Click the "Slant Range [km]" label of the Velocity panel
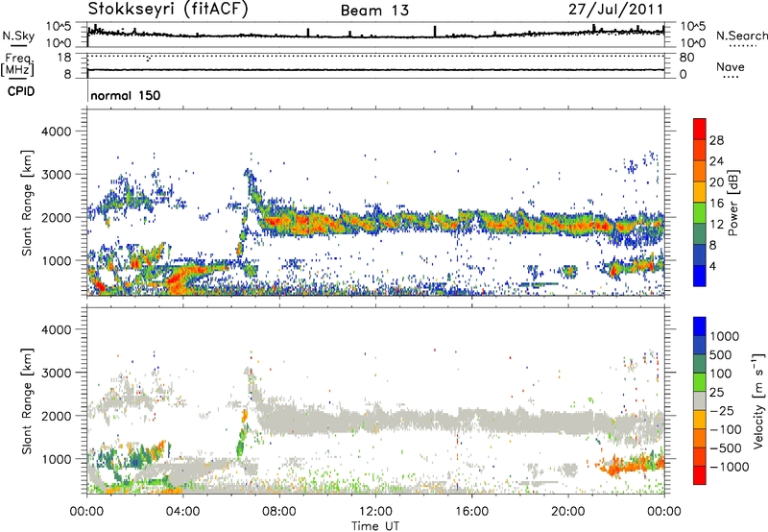768x532 pixels. (27, 400)
